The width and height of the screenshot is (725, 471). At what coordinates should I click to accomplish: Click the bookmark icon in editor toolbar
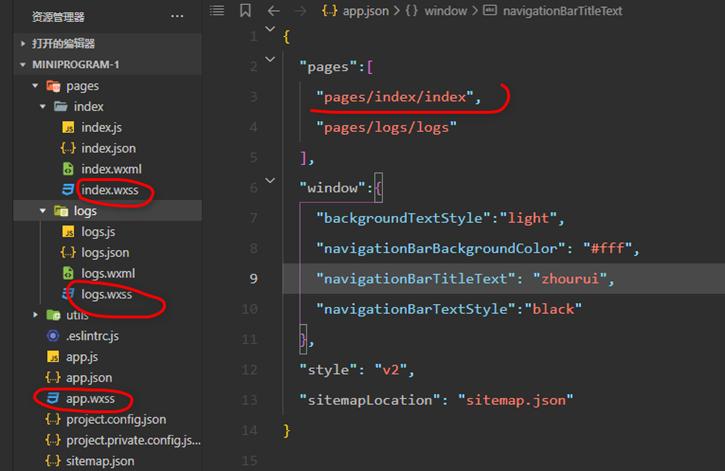pyautogui.click(x=245, y=11)
